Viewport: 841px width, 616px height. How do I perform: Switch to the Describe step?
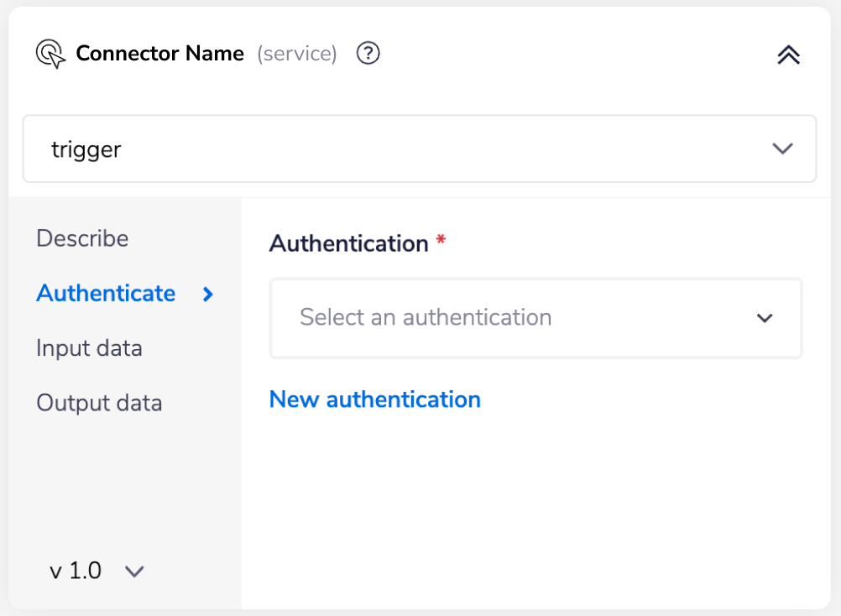82,238
